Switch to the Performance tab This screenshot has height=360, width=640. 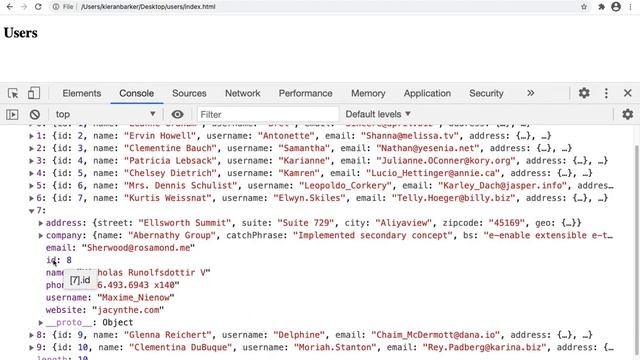305,93
